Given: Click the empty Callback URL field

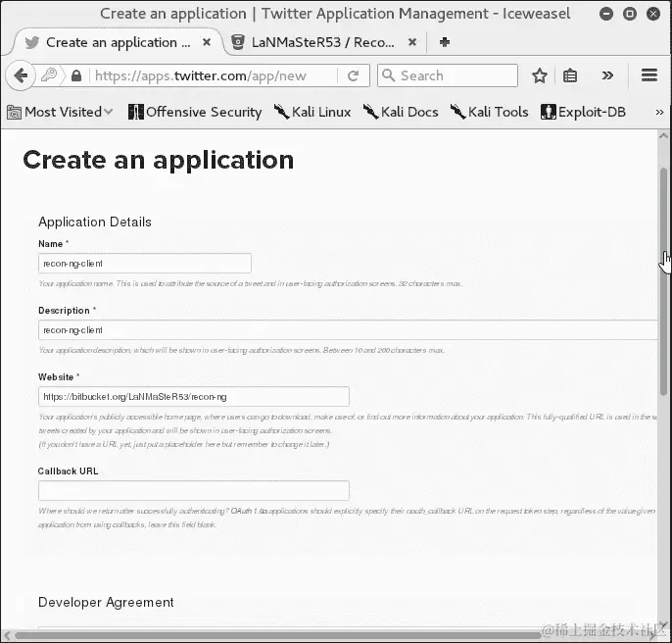Looking at the screenshot, I should [x=194, y=491].
